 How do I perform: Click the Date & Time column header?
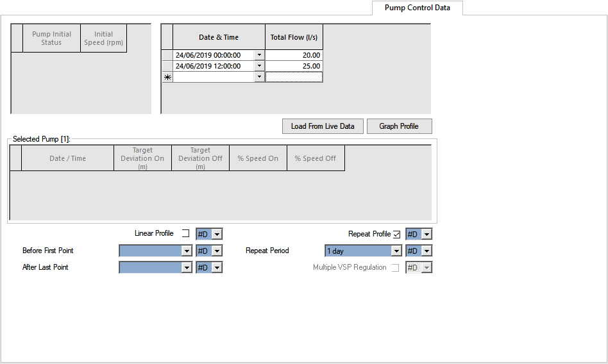[219, 37]
